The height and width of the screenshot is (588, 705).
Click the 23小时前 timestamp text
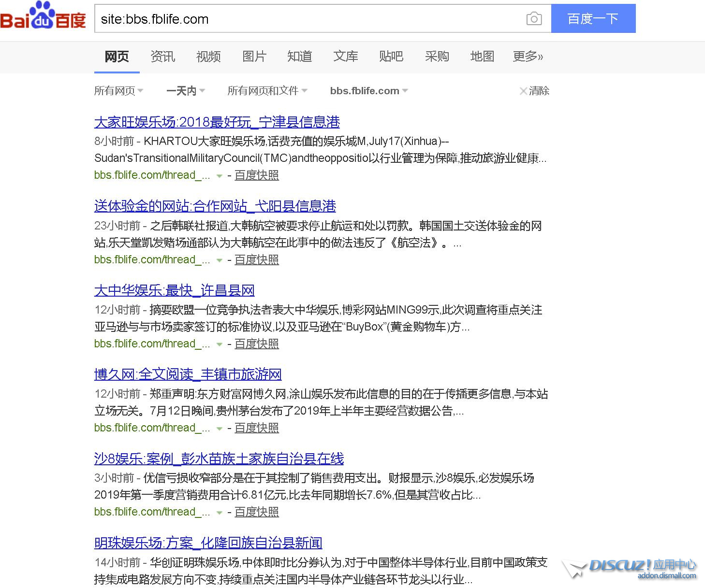pos(117,226)
